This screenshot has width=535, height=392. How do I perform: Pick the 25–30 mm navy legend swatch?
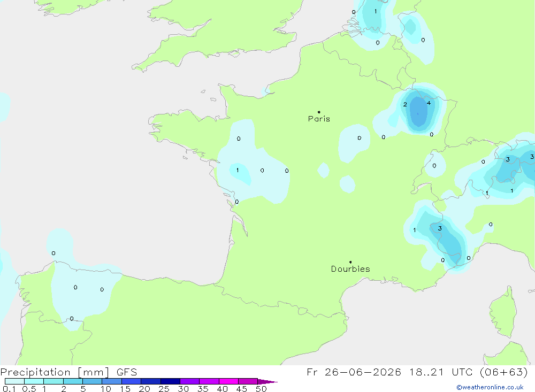[x=170, y=381]
